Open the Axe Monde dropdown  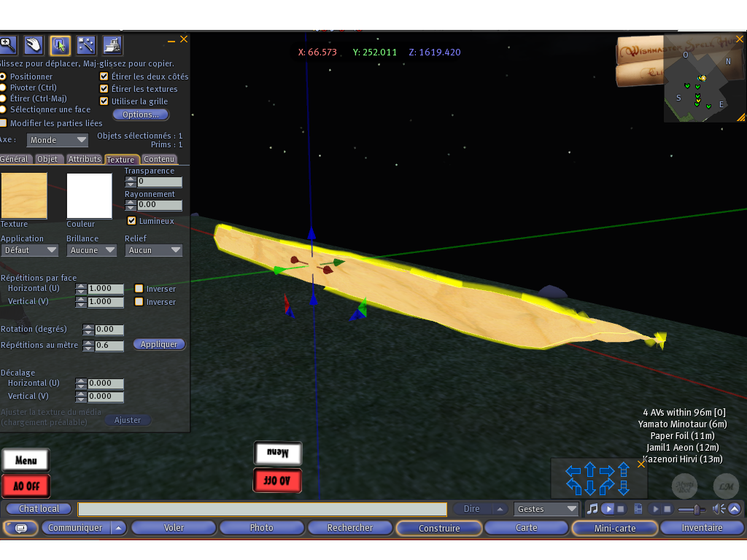click(x=57, y=140)
